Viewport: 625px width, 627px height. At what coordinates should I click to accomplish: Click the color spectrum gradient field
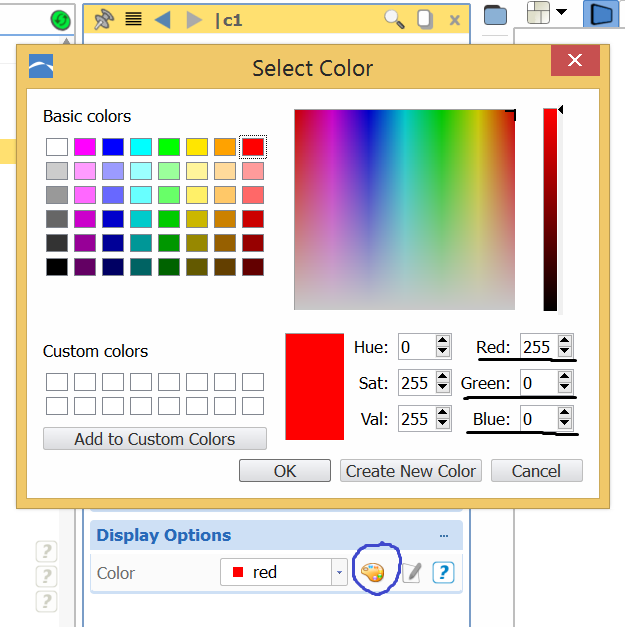pos(404,210)
